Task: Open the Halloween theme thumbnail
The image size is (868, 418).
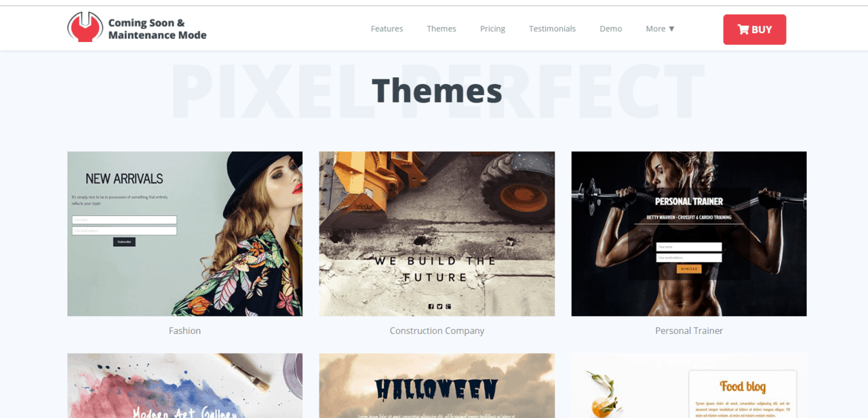Action: pyautogui.click(x=437, y=385)
